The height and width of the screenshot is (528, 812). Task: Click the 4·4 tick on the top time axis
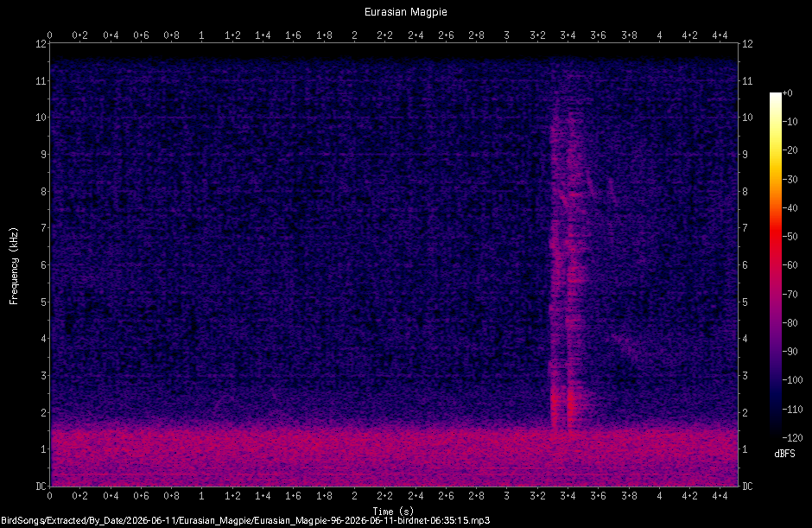coord(720,35)
